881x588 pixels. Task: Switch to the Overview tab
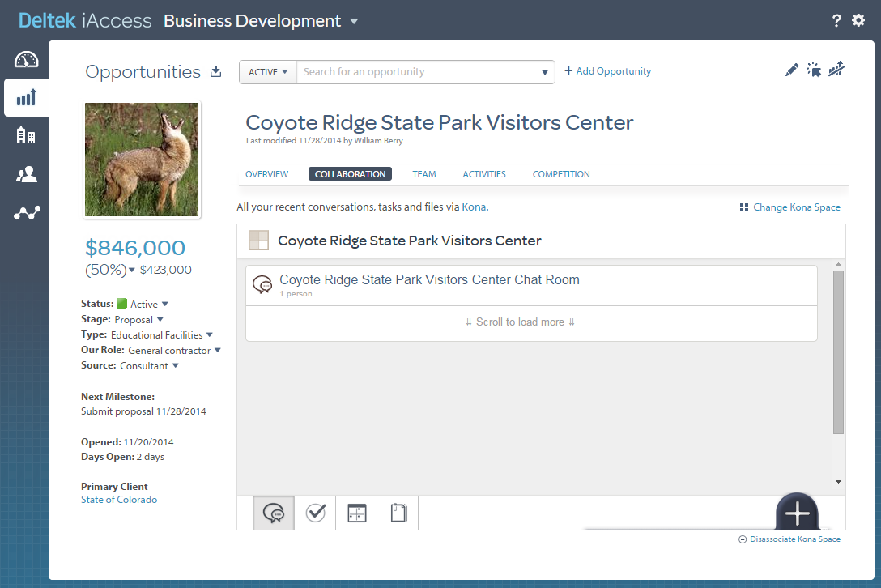pyautogui.click(x=266, y=174)
